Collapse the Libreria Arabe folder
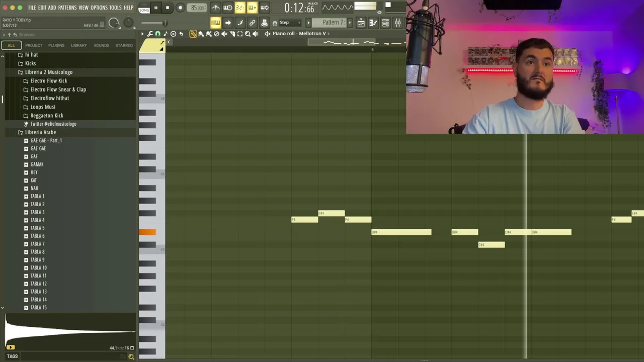Screen dimensions: 644x362 coord(40,132)
